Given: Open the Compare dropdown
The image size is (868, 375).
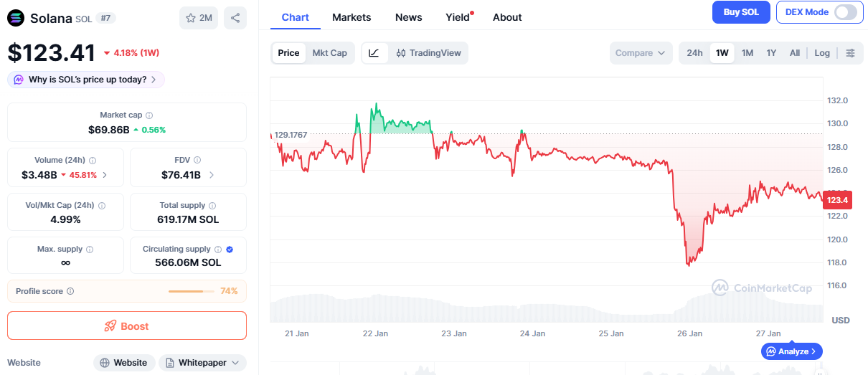Looking at the screenshot, I should pos(641,53).
